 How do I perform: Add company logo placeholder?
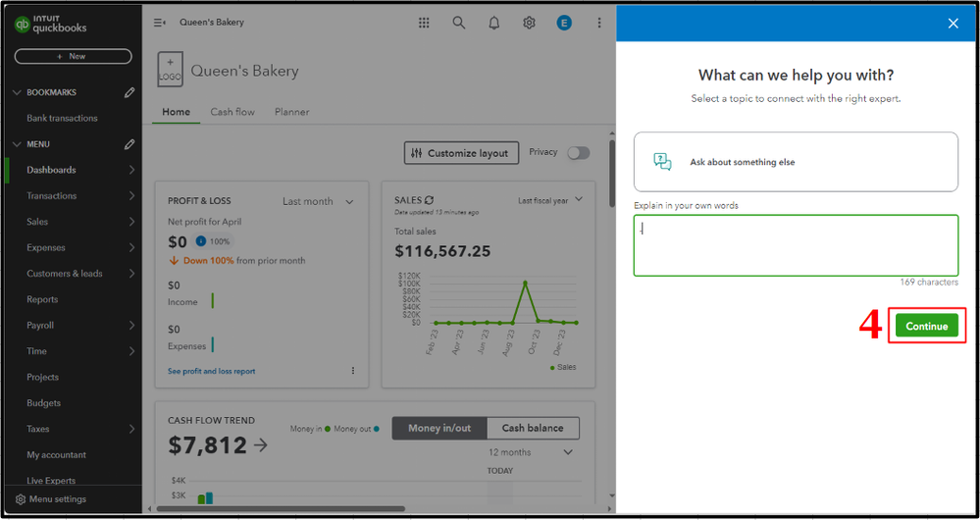[x=170, y=70]
